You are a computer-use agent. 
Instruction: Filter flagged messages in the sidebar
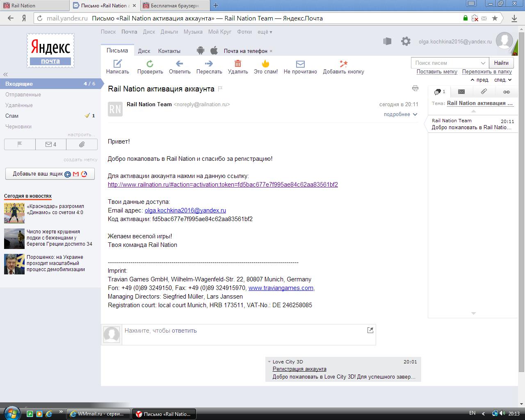(20, 144)
